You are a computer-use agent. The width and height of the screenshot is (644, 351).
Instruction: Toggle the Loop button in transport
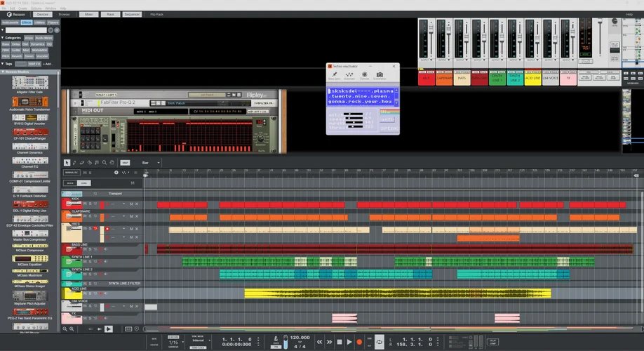tap(380, 342)
